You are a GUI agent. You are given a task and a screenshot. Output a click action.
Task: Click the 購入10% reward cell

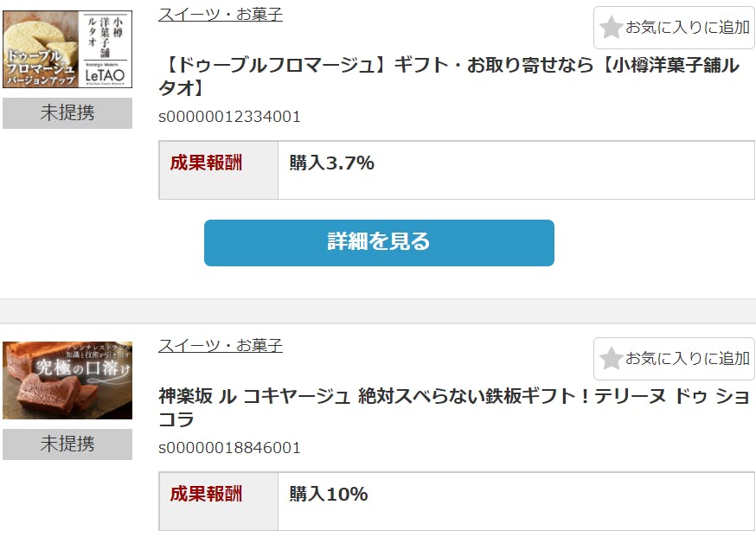click(516, 502)
